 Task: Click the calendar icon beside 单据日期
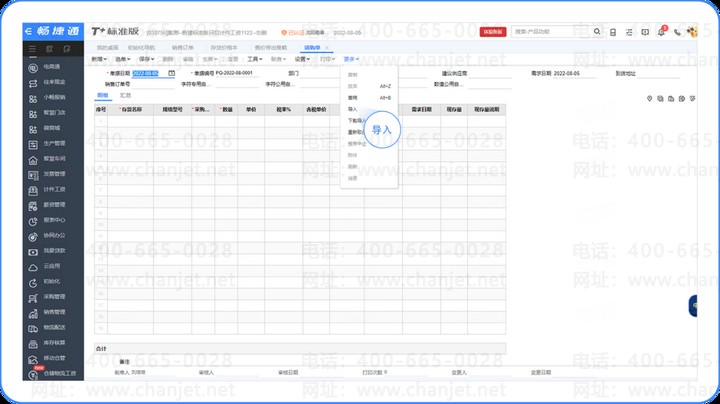click(x=172, y=73)
